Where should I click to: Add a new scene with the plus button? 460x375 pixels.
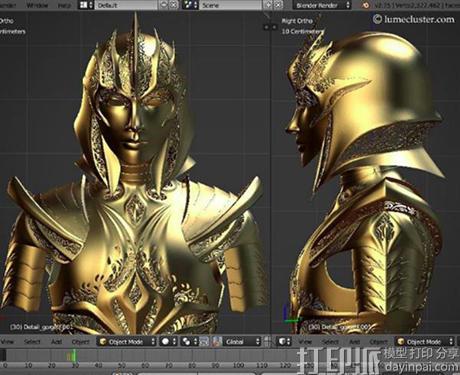tap(269, 5)
